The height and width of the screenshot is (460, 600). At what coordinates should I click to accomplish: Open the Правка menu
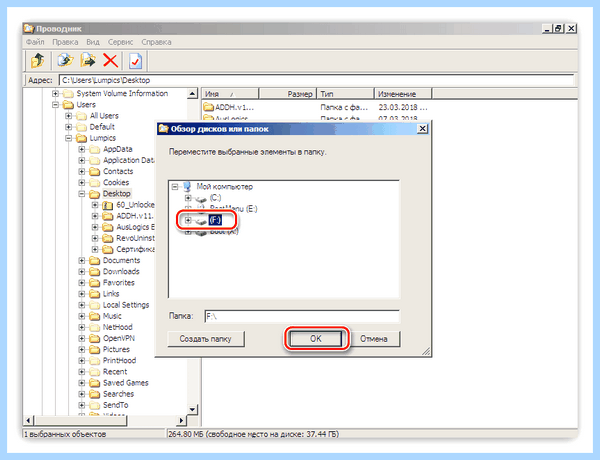click(x=65, y=42)
